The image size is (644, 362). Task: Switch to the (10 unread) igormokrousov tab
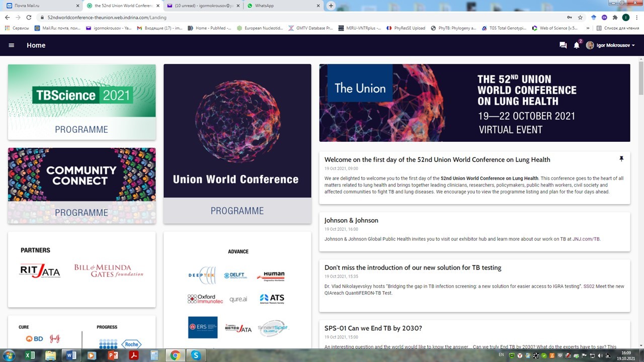204,6
